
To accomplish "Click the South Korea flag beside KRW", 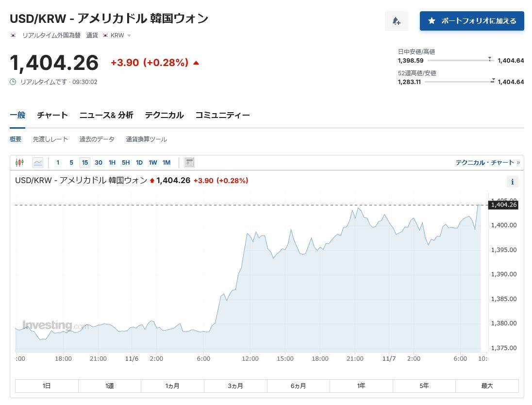I will pos(105,35).
